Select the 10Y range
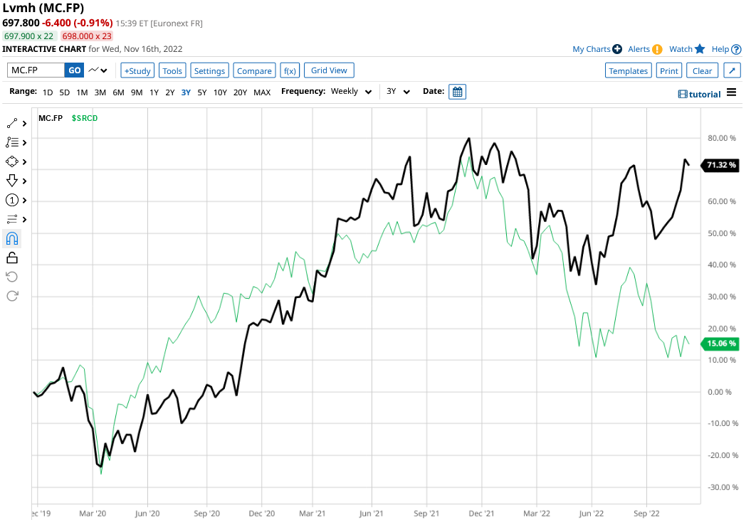Screen dimensions: 756x532 pos(220,92)
